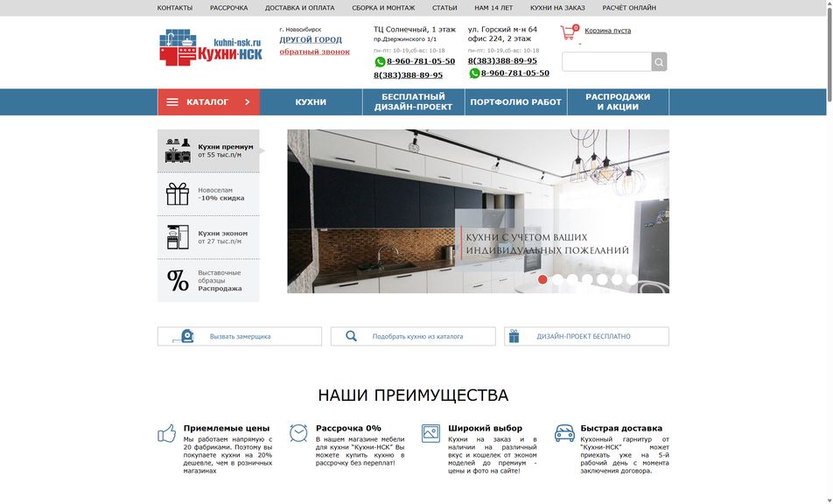Click the picture Широкий выбор icon

point(430,433)
